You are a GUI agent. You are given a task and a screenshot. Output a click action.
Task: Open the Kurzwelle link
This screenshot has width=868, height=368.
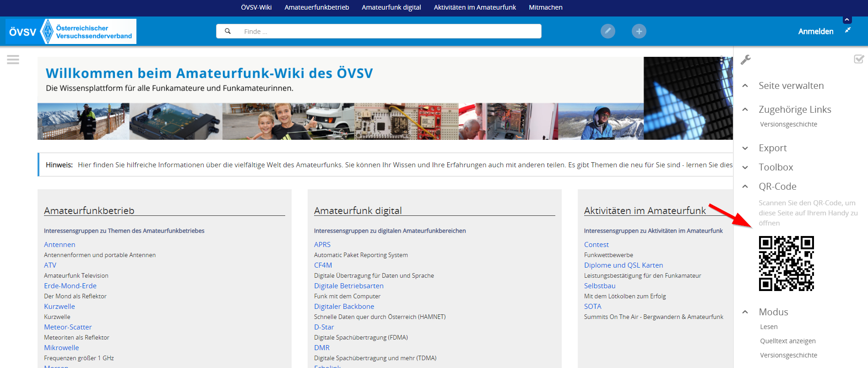pos(60,307)
